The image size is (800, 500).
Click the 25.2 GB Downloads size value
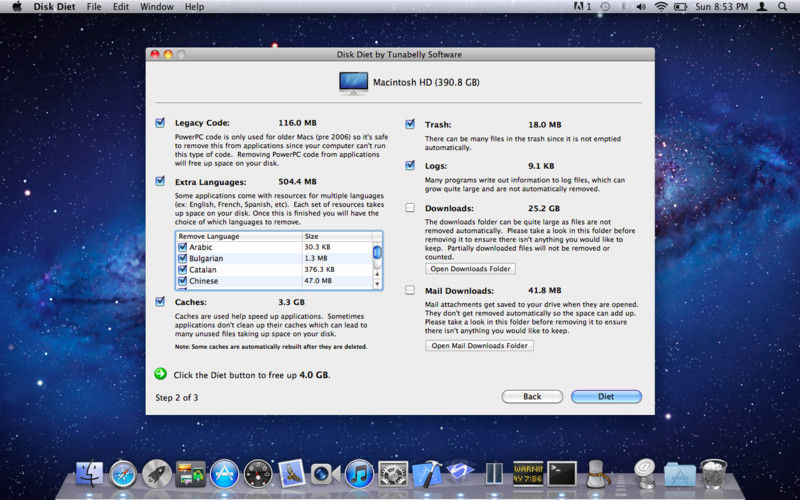[x=544, y=208]
